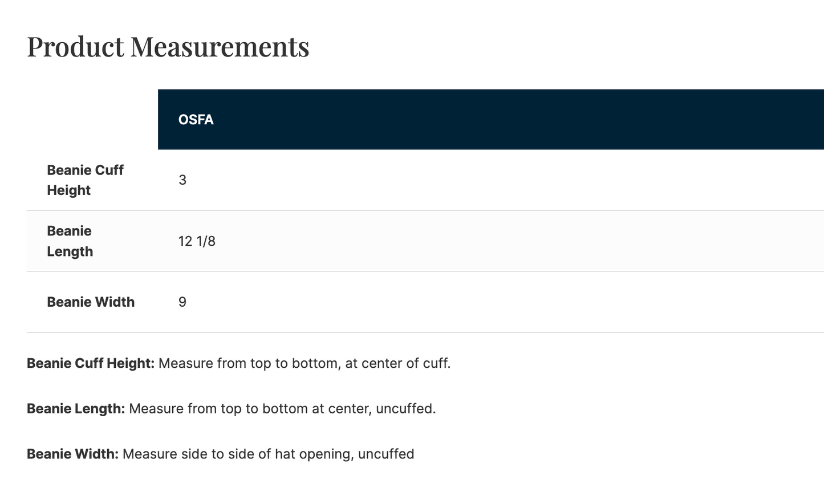Click the Product Measurements heading
Viewport: 824px width, 504px height.
[168, 47]
